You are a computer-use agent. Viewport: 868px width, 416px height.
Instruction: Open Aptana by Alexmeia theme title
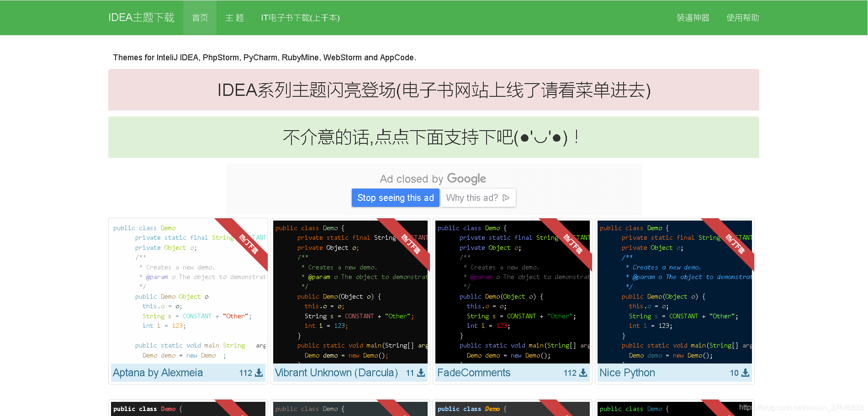click(158, 373)
